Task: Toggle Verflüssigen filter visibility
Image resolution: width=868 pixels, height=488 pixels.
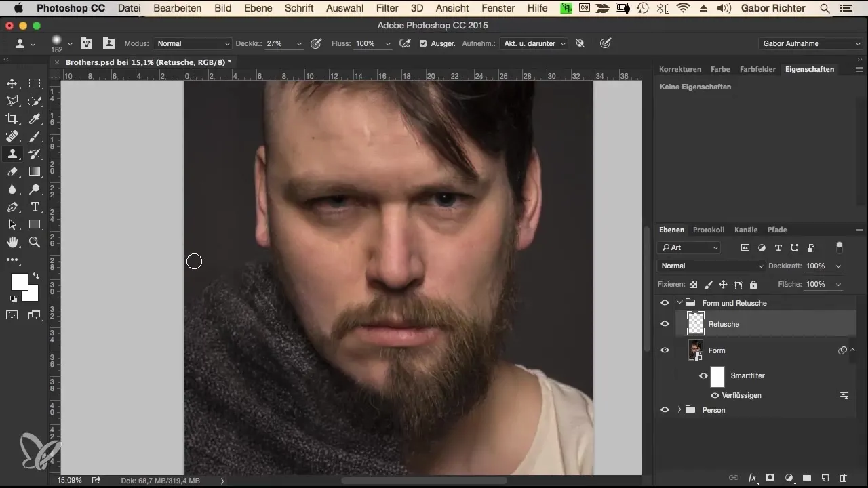Action: (x=715, y=395)
